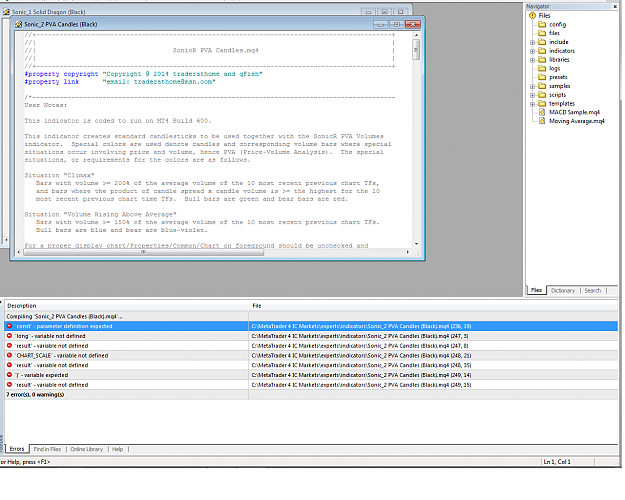Click the error icon beside 'CHART_SCALE' error
Image resolution: width=625 pixels, height=500 pixels.
click(9, 355)
